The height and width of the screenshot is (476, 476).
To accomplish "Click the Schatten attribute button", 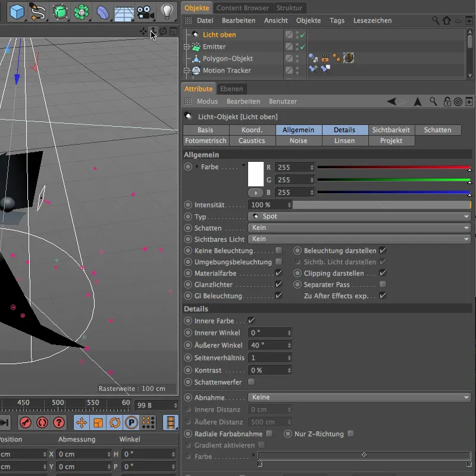I will click(437, 130).
